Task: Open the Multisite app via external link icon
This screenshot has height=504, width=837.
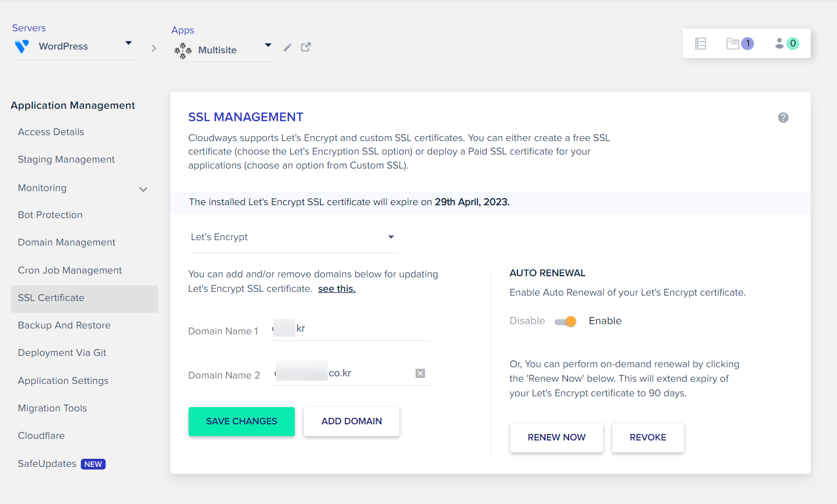Action: (x=306, y=47)
